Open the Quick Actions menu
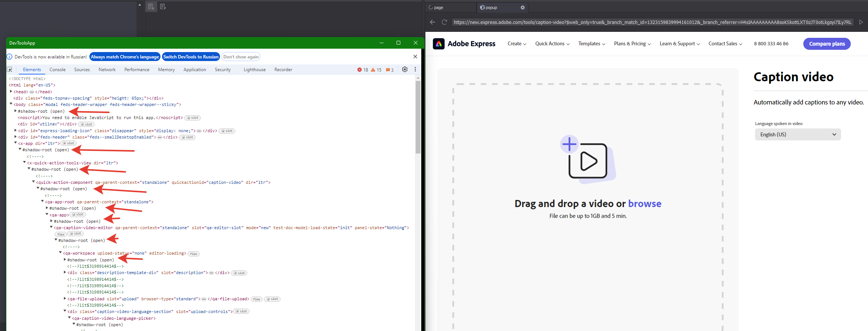Image resolution: width=868 pixels, height=331 pixels. click(x=552, y=44)
